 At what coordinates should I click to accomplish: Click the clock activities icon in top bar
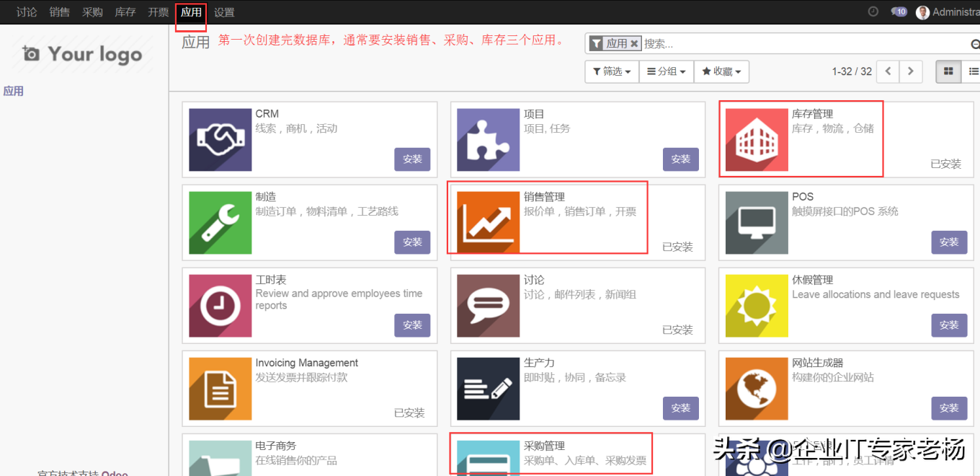coord(873,12)
